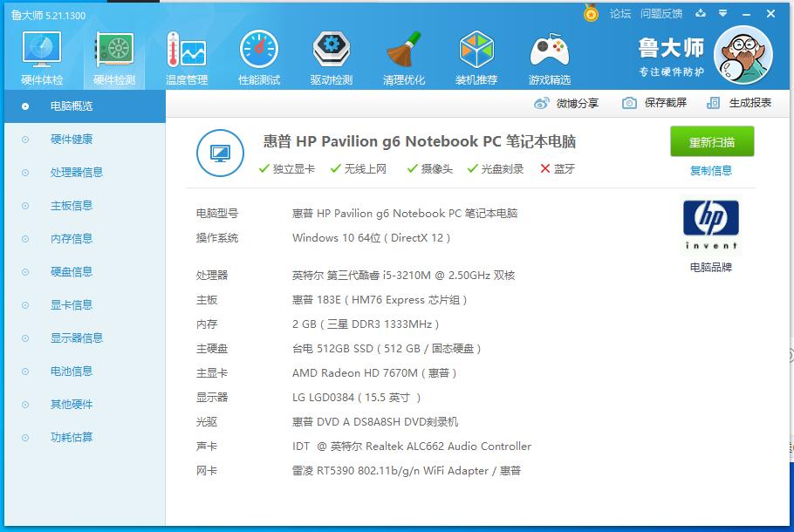The image size is (794, 532).
Task: Open the 硬件体检 (hardware checkup) tool
Action: pos(41,55)
